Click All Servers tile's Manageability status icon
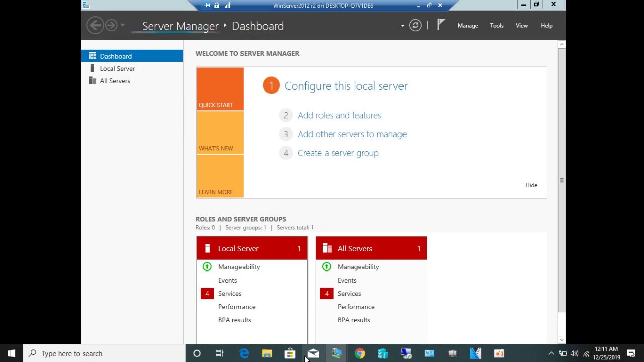 pyautogui.click(x=326, y=267)
